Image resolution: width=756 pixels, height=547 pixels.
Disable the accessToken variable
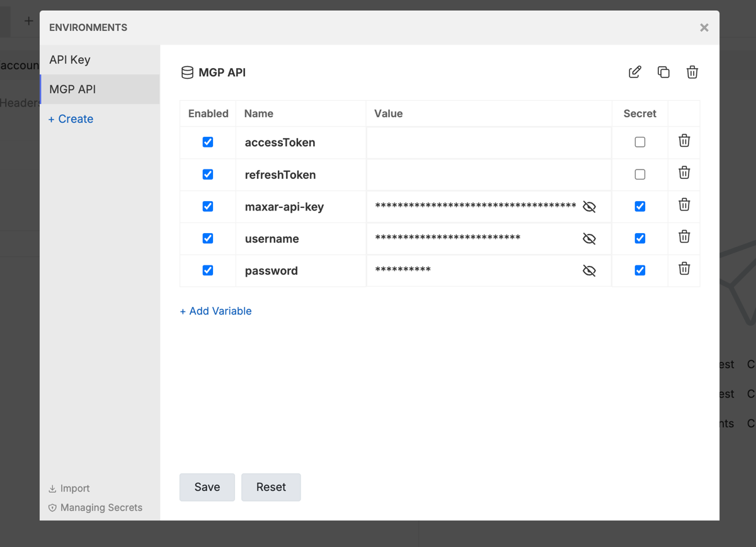click(208, 142)
